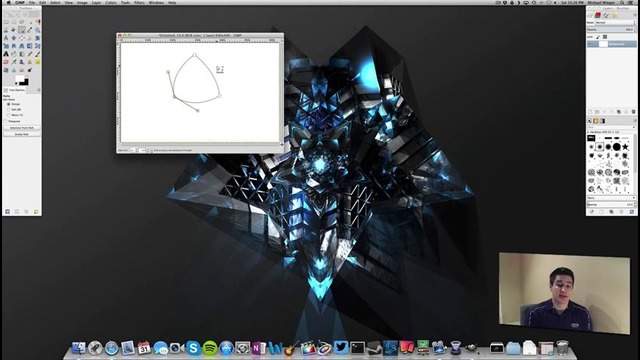Select the Rotate tool
This screenshot has height=360, width=640.
coord(38,38)
